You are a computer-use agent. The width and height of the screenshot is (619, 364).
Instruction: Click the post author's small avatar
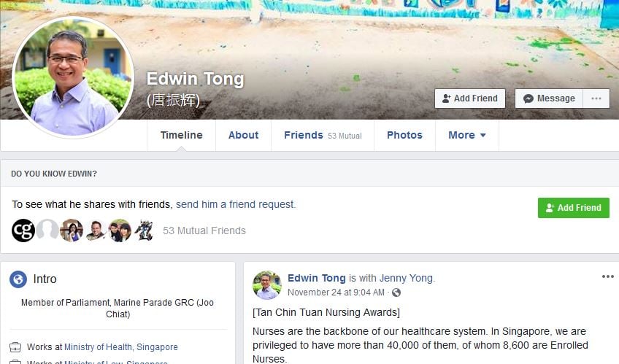[x=267, y=285]
